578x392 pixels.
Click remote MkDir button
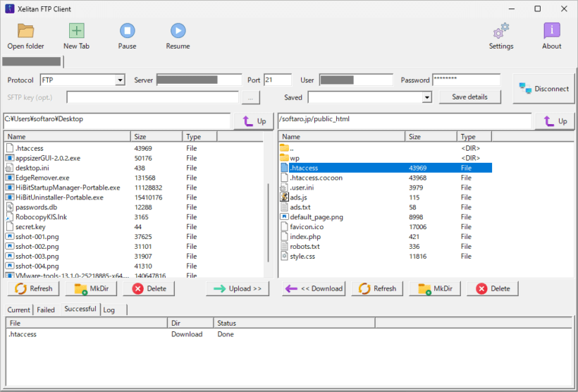point(435,288)
